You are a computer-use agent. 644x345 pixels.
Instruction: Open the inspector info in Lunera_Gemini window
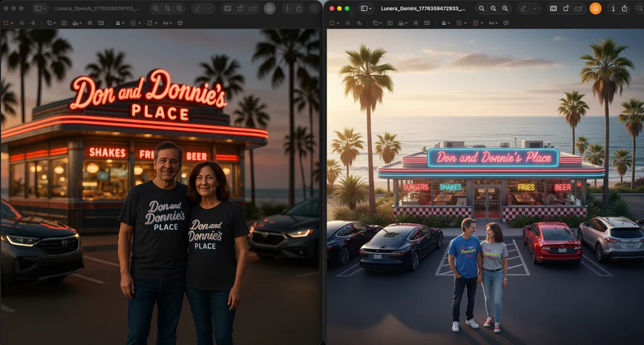613,8
